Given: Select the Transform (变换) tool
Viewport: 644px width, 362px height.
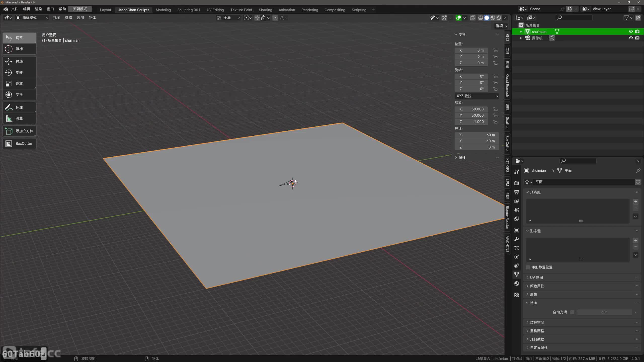Looking at the screenshot, I should click(19, 95).
